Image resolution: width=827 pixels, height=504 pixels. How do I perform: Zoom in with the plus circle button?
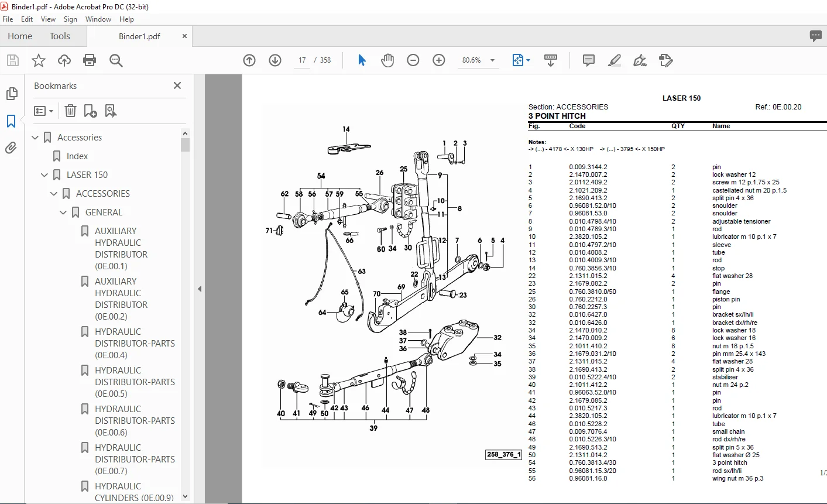point(439,60)
